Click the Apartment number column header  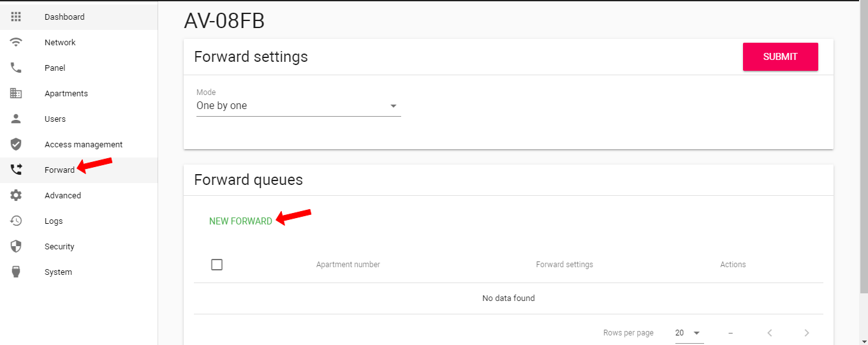tap(348, 265)
